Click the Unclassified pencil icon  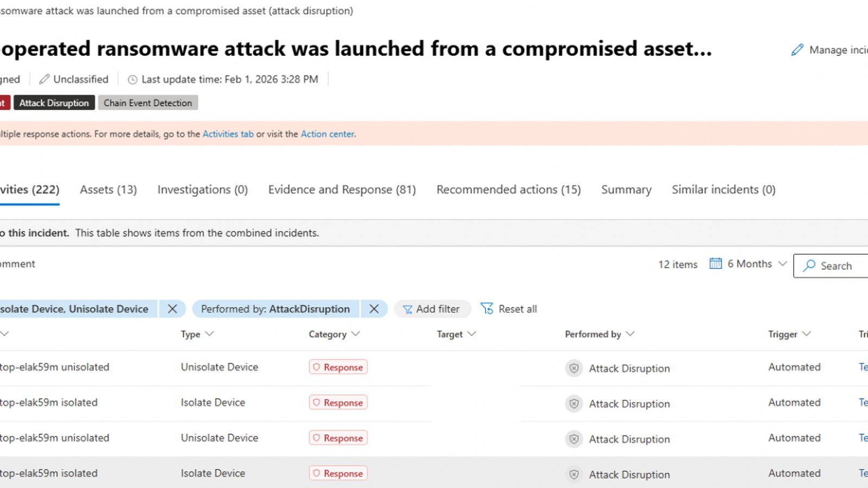[44, 79]
